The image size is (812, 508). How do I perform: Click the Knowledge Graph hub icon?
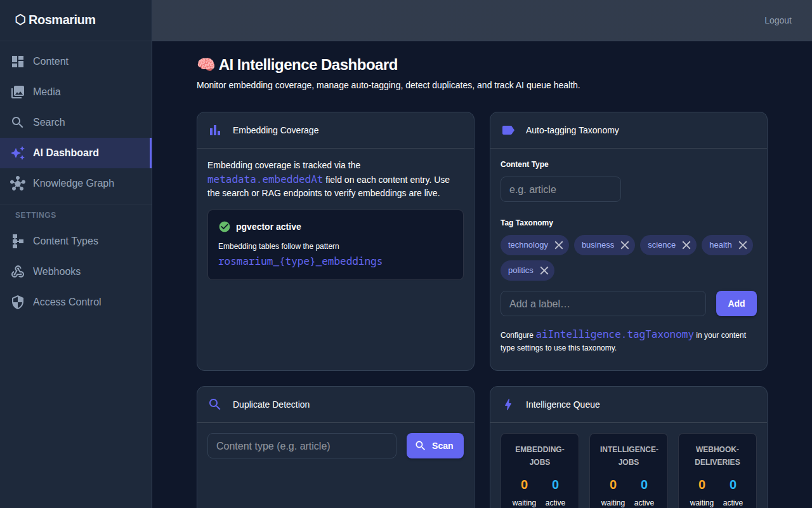tap(18, 184)
